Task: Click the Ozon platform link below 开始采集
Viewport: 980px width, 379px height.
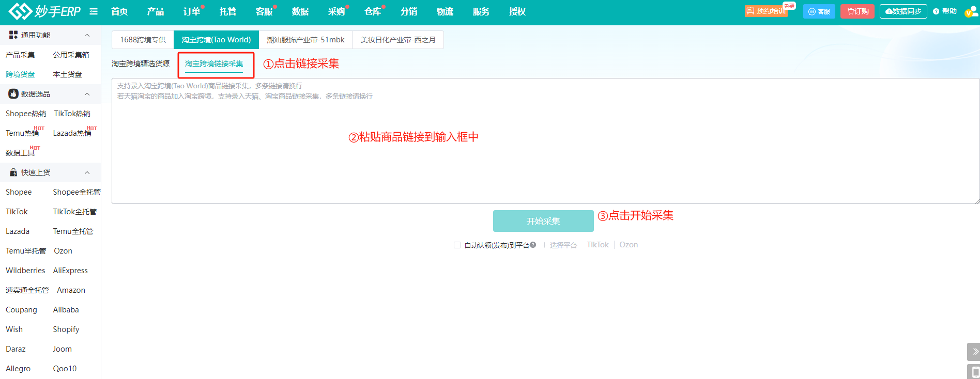Action: pyautogui.click(x=629, y=245)
